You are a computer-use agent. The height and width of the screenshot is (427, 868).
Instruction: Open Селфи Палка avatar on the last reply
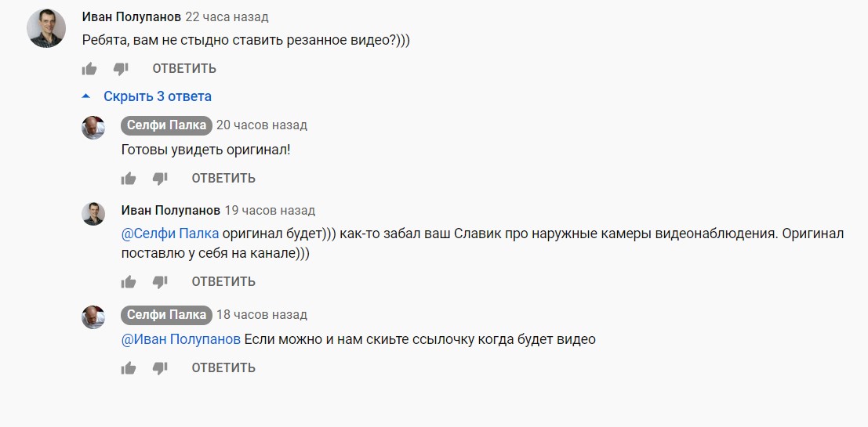click(x=93, y=317)
